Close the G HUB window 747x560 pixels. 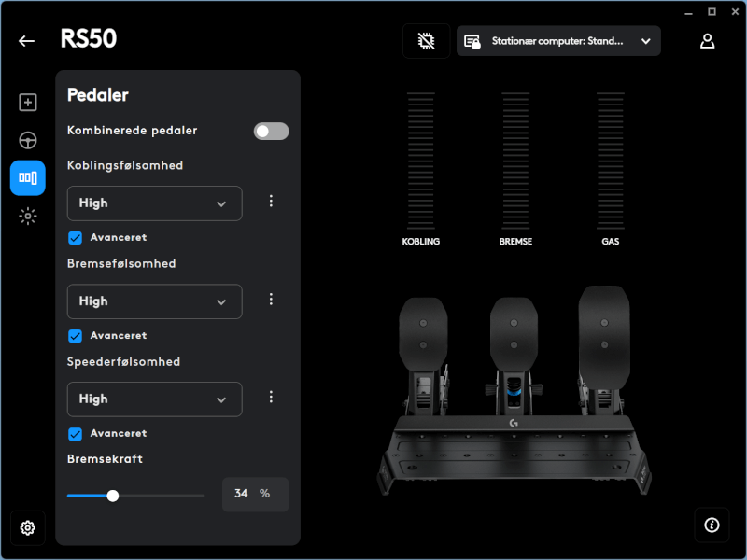pos(735,12)
